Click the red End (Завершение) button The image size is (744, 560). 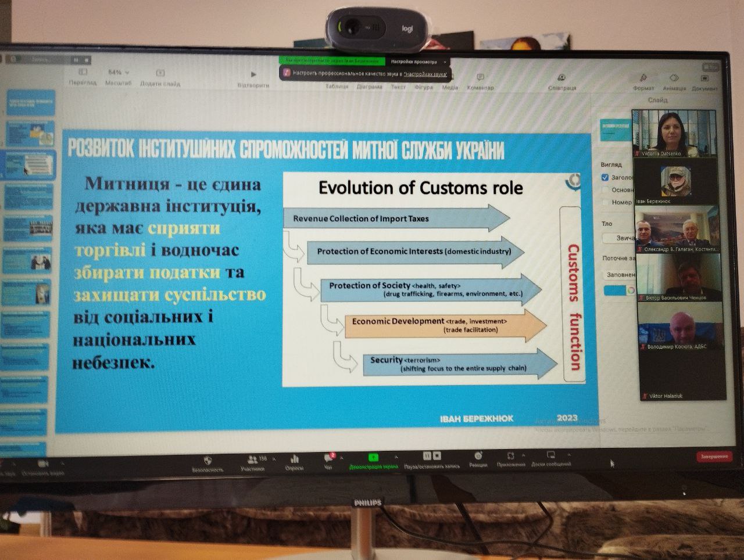click(714, 457)
